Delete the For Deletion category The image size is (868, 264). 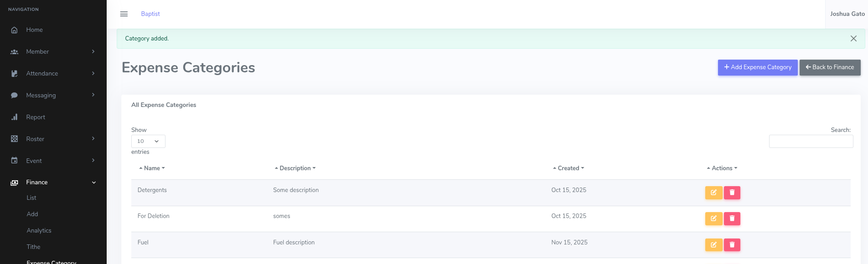732,218
